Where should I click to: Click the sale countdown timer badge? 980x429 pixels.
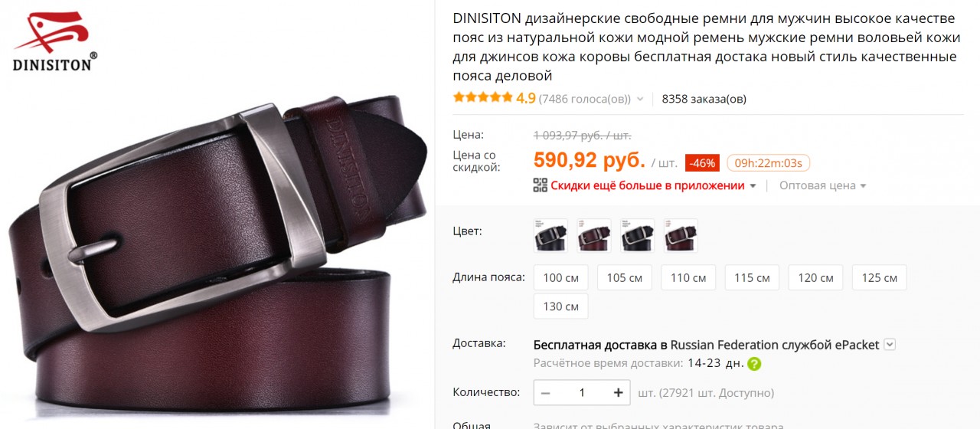tap(768, 163)
